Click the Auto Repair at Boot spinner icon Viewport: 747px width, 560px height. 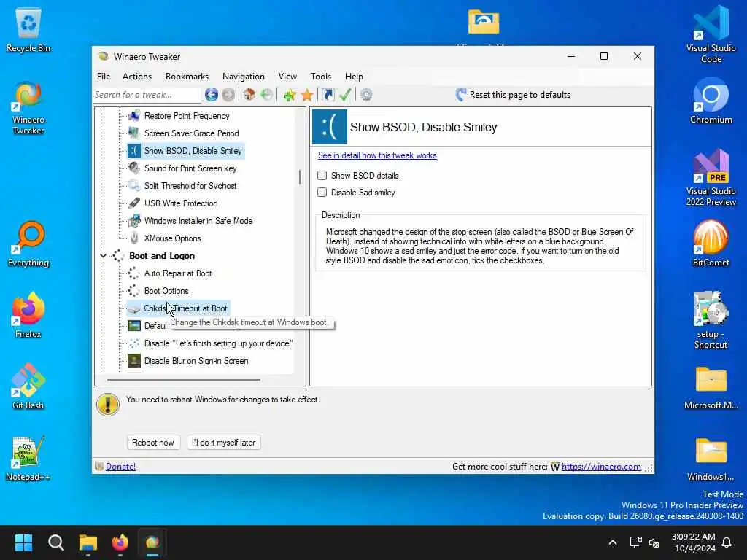tap(134, 273)
